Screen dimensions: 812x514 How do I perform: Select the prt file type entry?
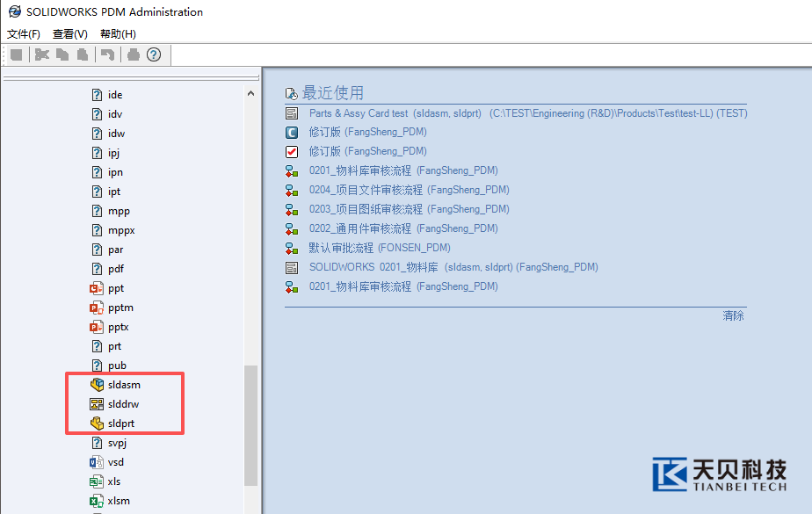(115, 346)
